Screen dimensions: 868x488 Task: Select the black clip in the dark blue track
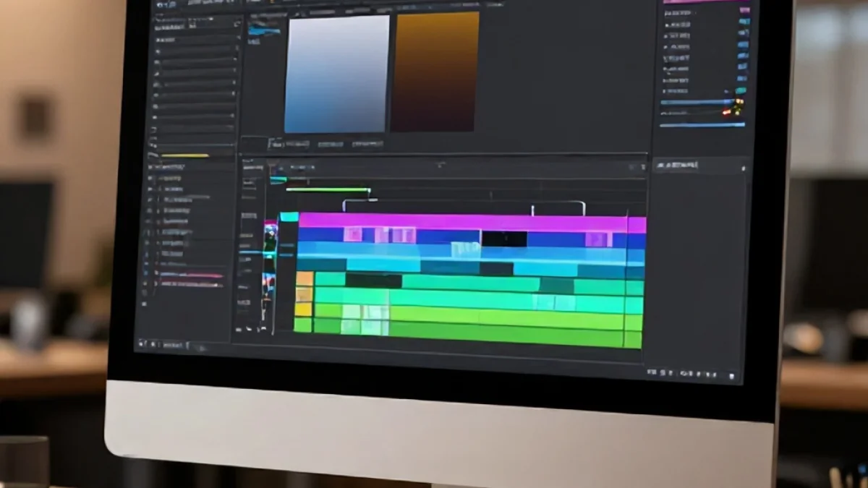[x=504, y=239]
